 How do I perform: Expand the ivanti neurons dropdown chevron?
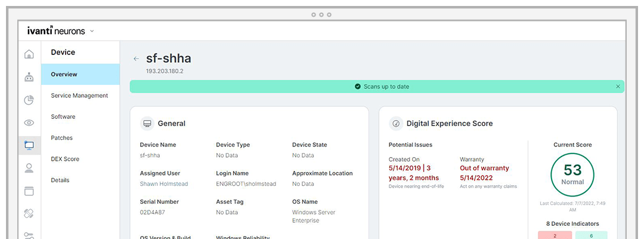click(92, 31)
